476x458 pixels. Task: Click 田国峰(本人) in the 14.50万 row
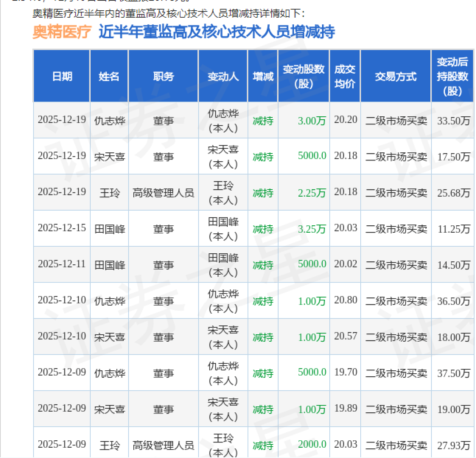223,265
